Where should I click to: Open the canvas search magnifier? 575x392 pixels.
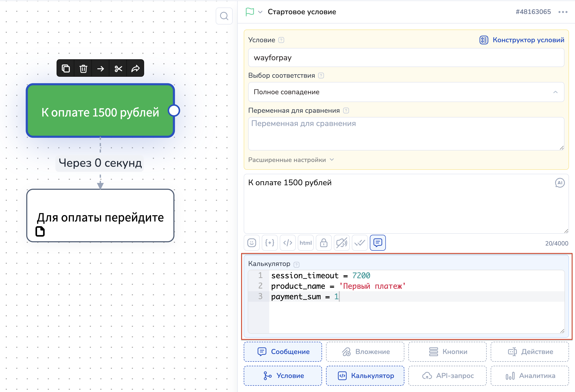point(224,16)
